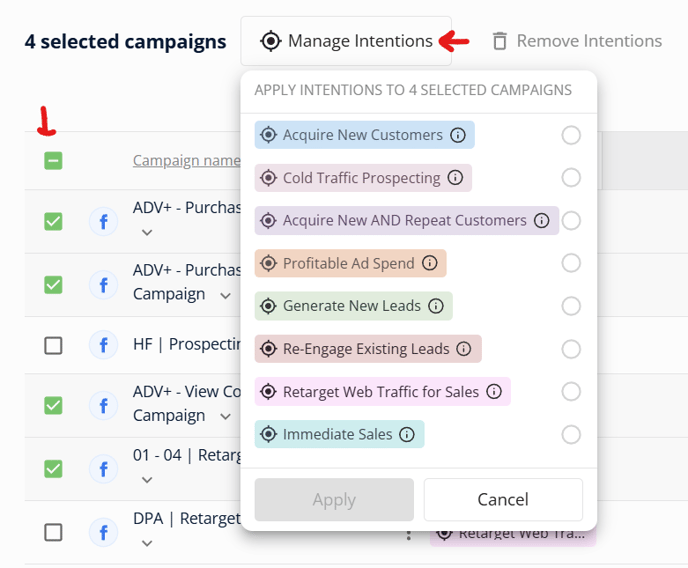Click the blue Acquire New Customers tag
The width and height of the screenshot is (688, 568).
[x=364, y=135]
